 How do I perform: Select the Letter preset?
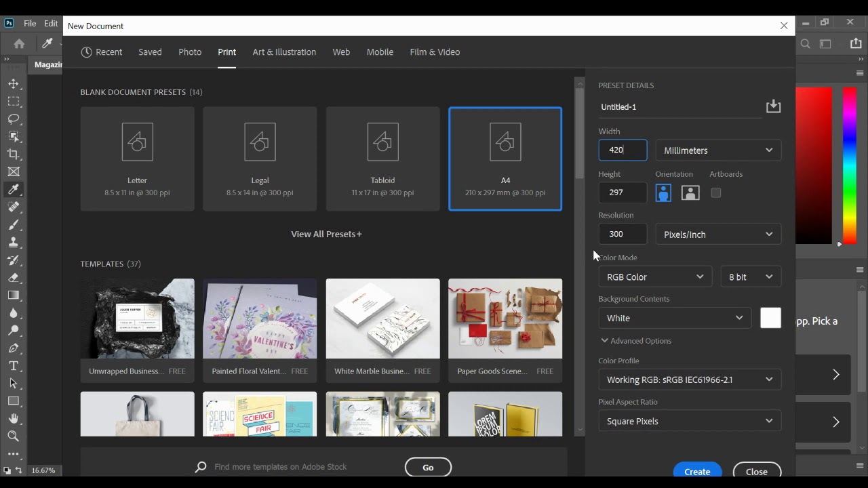[137, 159]
